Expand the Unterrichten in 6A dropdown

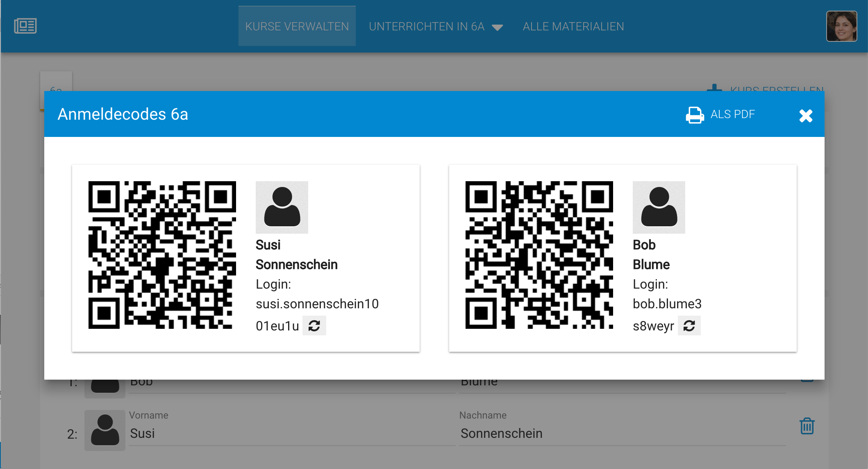click(436, 27)
